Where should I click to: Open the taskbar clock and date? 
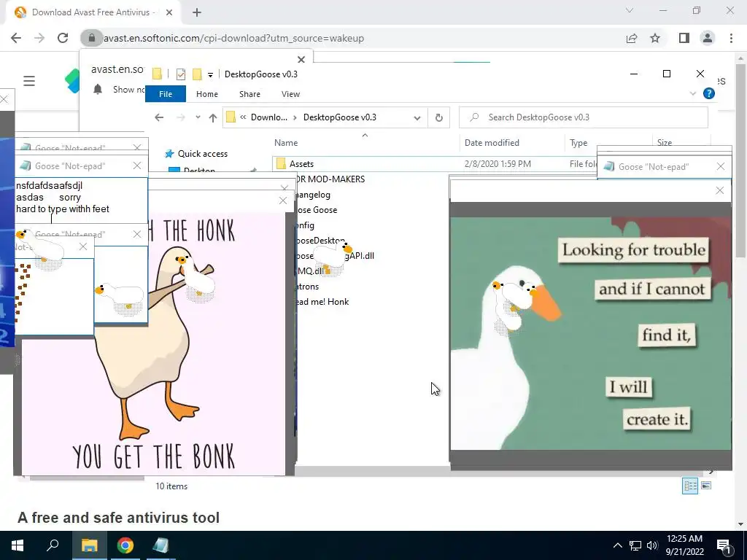684,545
